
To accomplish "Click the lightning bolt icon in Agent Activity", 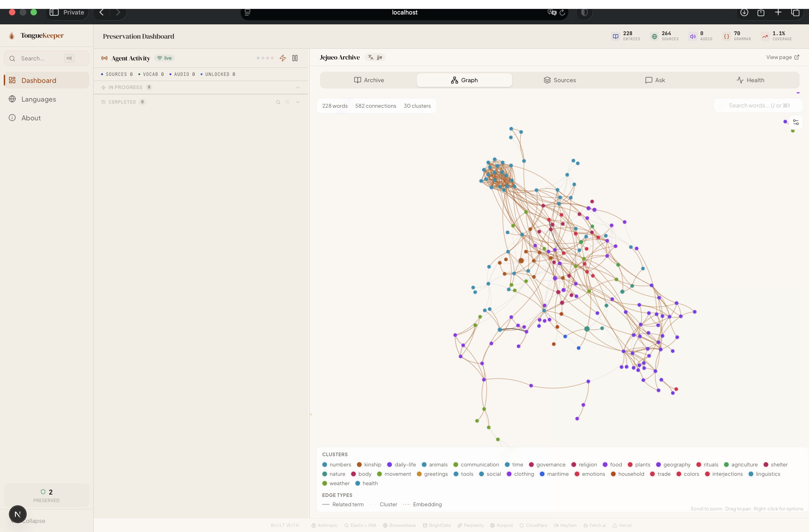I will (283, 58).
